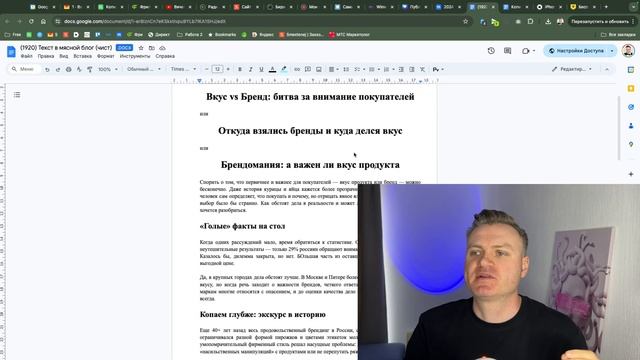640x360 pixels.
Task: Open the bulleted list dropdown
Action: point(374,69)
